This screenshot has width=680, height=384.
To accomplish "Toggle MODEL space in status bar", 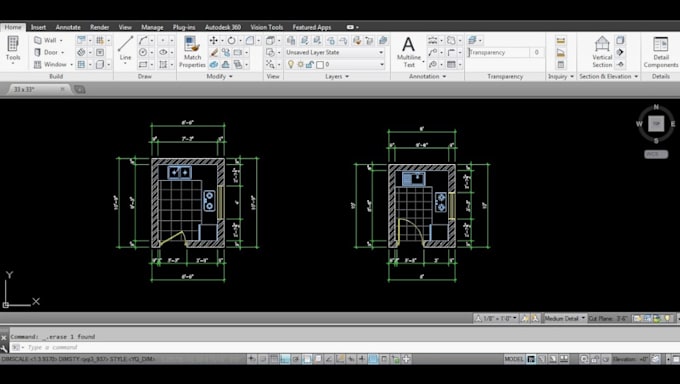I will click(513, 359).
